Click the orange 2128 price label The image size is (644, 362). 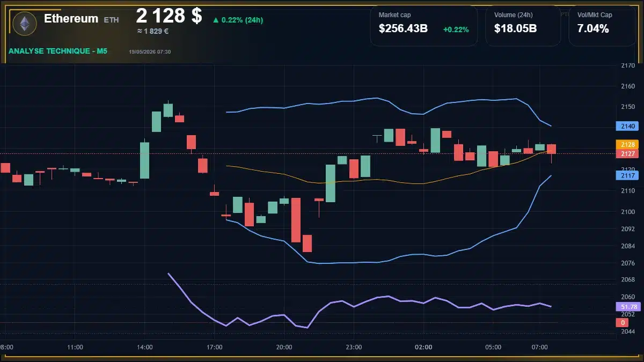point(627,145)
